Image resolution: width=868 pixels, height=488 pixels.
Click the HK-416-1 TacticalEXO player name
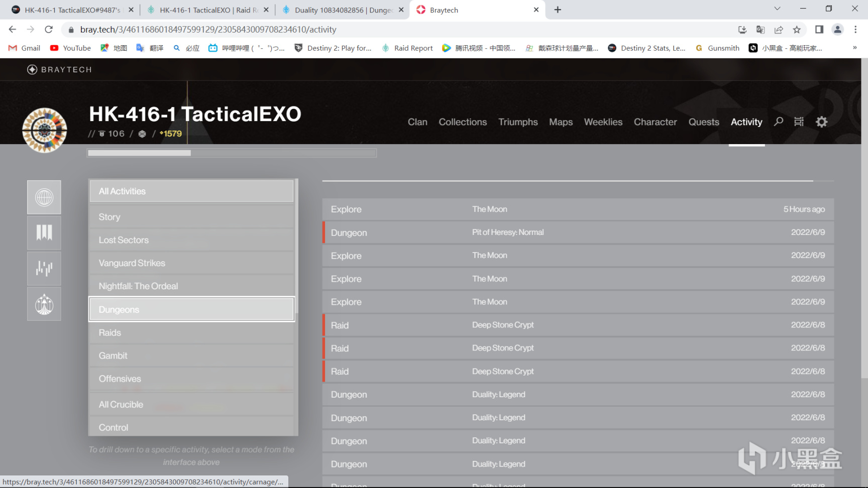click(195, 114)
